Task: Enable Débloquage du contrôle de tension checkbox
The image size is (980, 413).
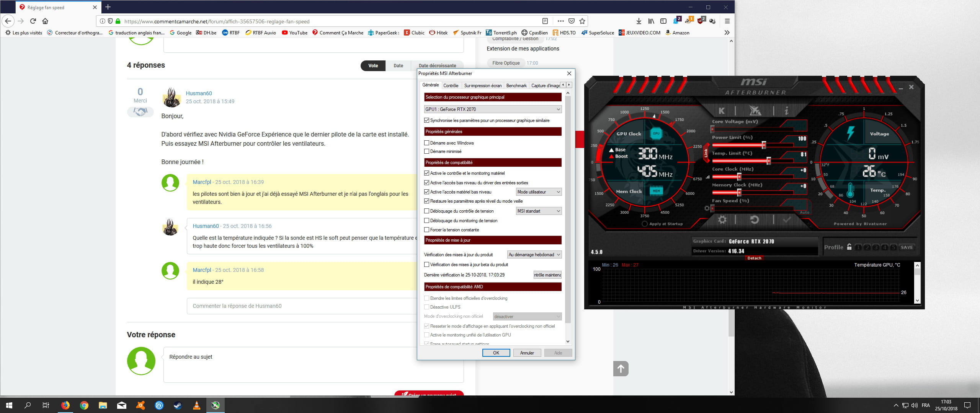Action: pos(426,211)
